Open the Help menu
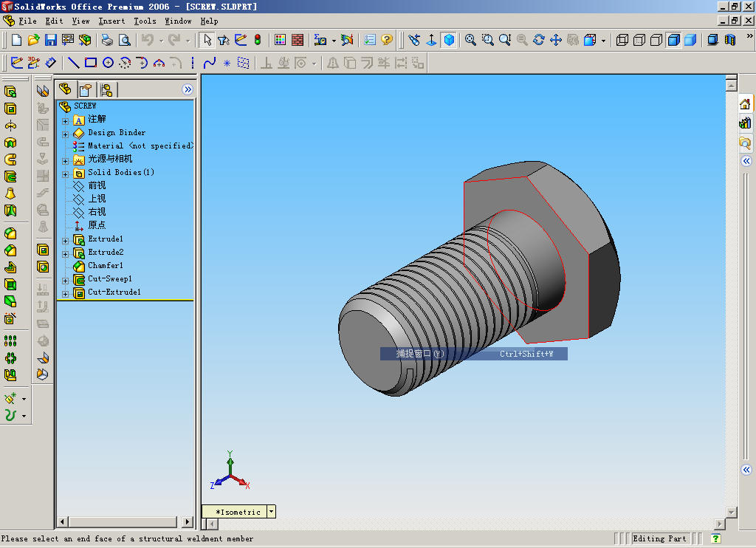 [209, 21]
